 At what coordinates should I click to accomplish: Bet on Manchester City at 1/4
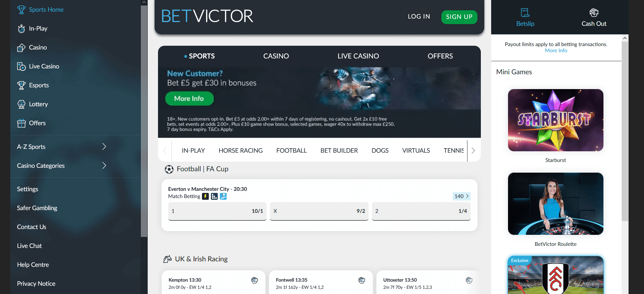pos(421,211)
